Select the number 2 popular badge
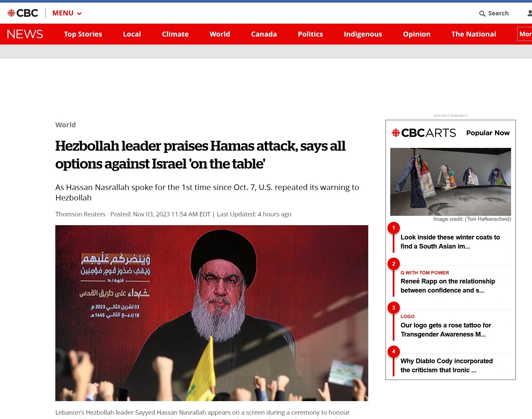Image resolution: width=532 pixels, height=419 pixels. [x=394, y=264]
